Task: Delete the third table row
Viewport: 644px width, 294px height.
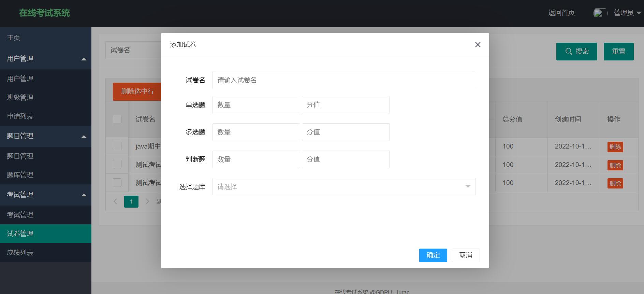Action: (615, 183)
